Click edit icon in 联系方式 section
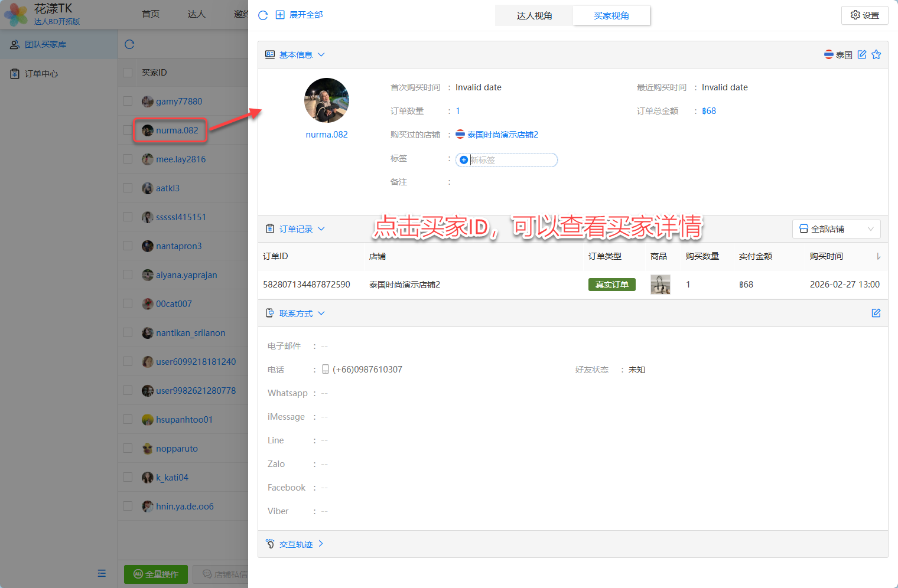Screen dimensions: 898x588 [x=876, y=313]
